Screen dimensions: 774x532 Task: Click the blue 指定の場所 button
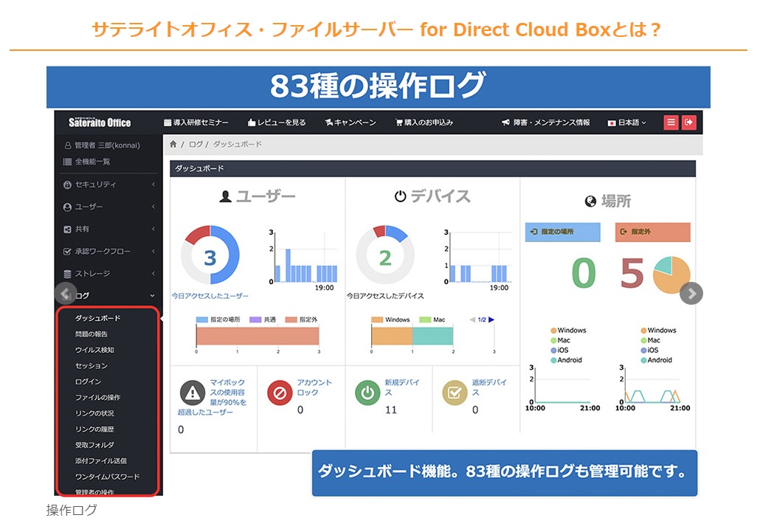pos(560,232)
